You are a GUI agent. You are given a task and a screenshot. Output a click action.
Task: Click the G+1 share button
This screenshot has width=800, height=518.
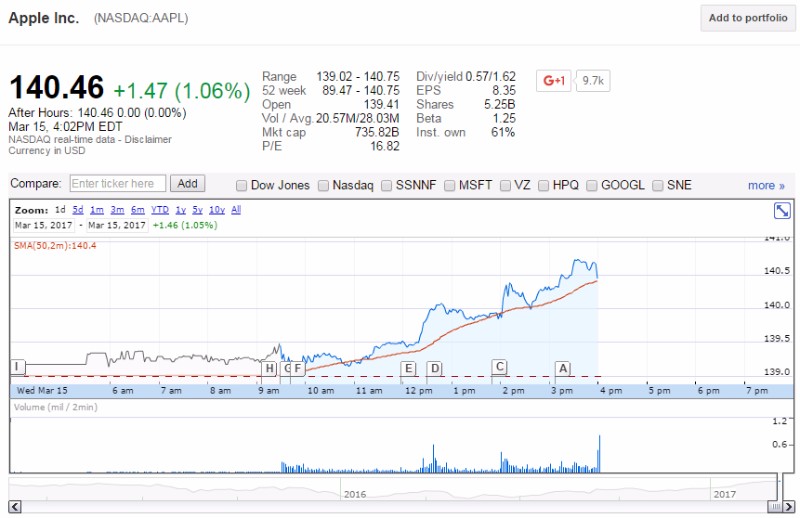pos(554,81)
